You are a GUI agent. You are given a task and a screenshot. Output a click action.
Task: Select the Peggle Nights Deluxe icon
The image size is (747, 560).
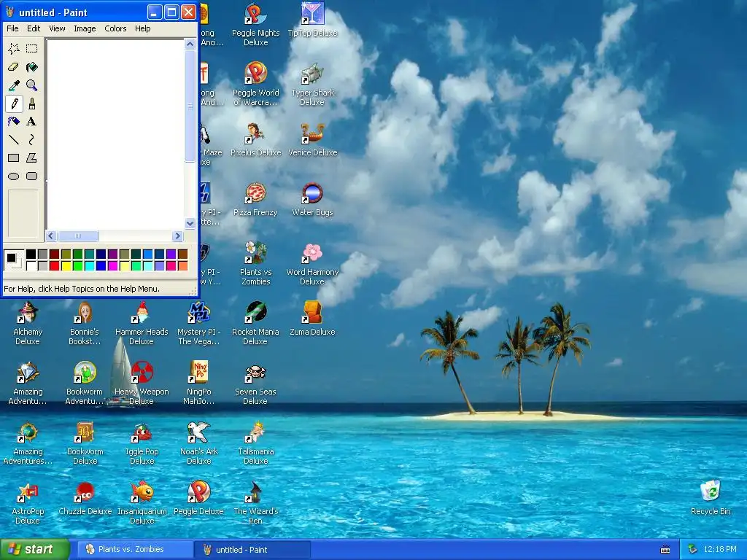point(256,24)
